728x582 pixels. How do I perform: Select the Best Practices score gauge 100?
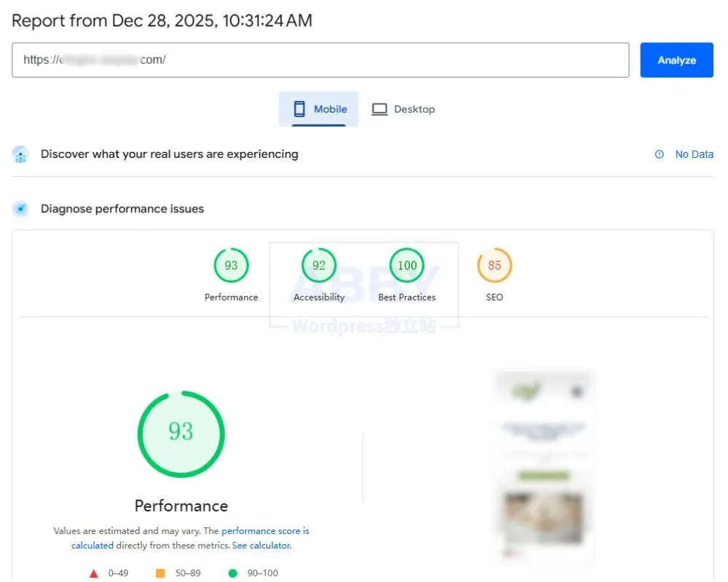tap(407, 266)
